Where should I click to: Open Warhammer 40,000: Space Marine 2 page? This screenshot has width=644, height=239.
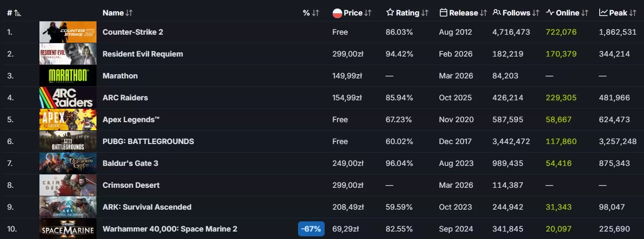(x=170, y=229)
